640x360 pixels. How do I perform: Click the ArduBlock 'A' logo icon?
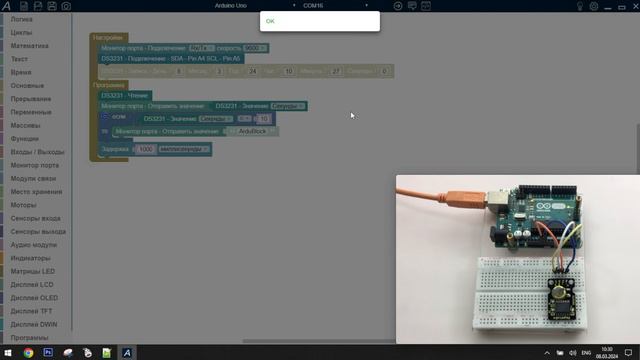[x=7, y=6]
